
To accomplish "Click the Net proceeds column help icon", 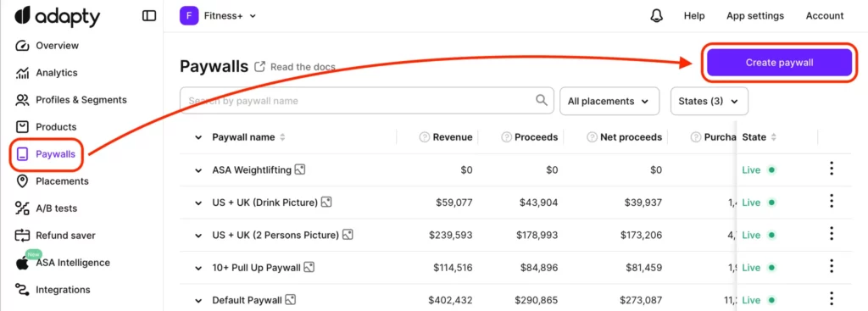I will point(592,137).
